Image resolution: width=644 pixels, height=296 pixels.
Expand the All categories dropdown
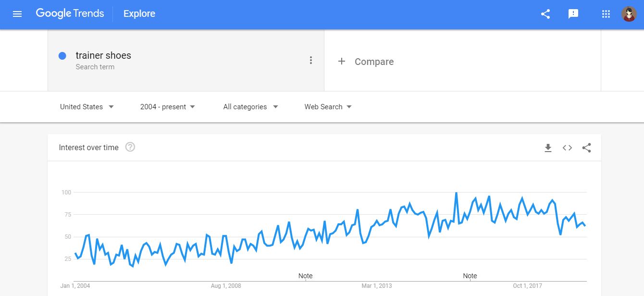click(x=250, y=107)
